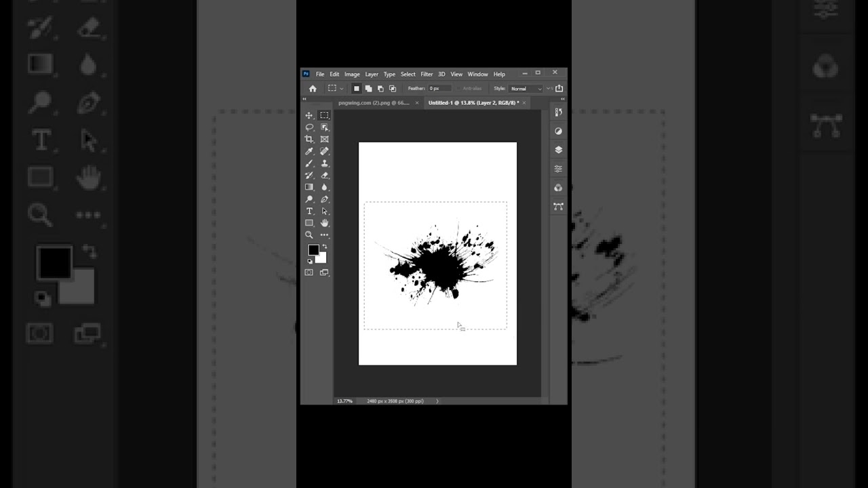Go to Photoshop Home screen
This screenshot has width=868, height=488.
[x=313, y=89]
